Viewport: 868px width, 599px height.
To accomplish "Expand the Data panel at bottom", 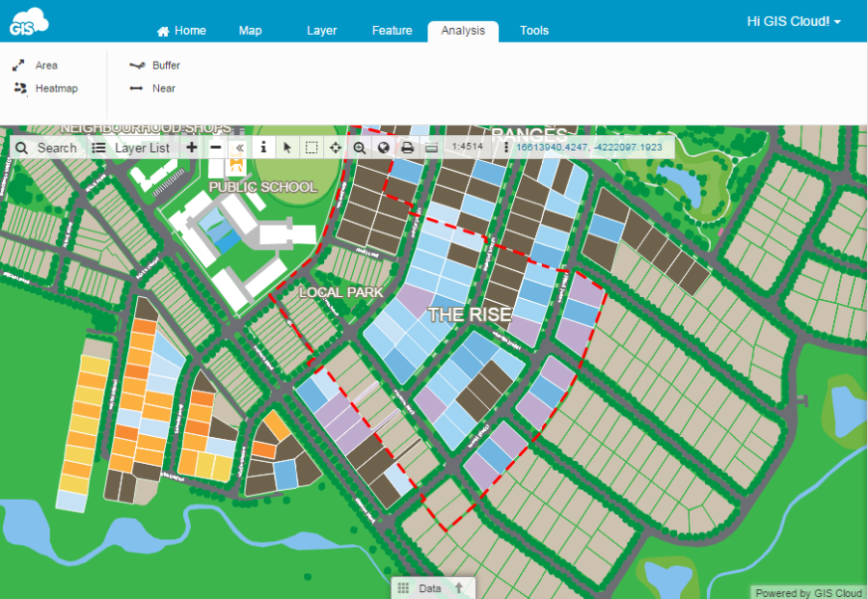I will (431, 588).
